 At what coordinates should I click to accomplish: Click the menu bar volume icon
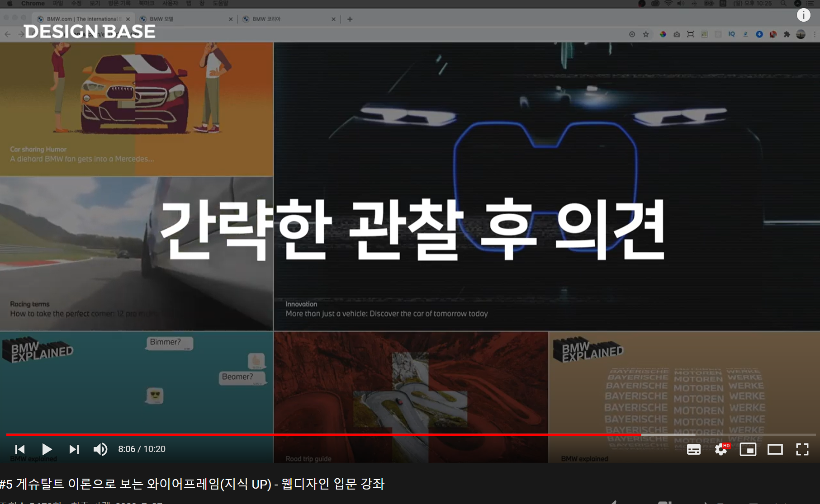681,3
